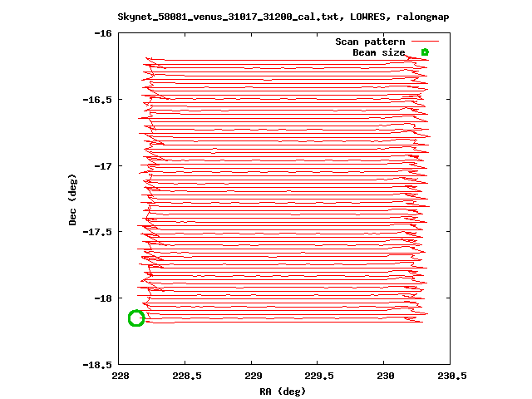
Task: Click the y-axis tick label -16.5
Action: [x=97, y=100]
